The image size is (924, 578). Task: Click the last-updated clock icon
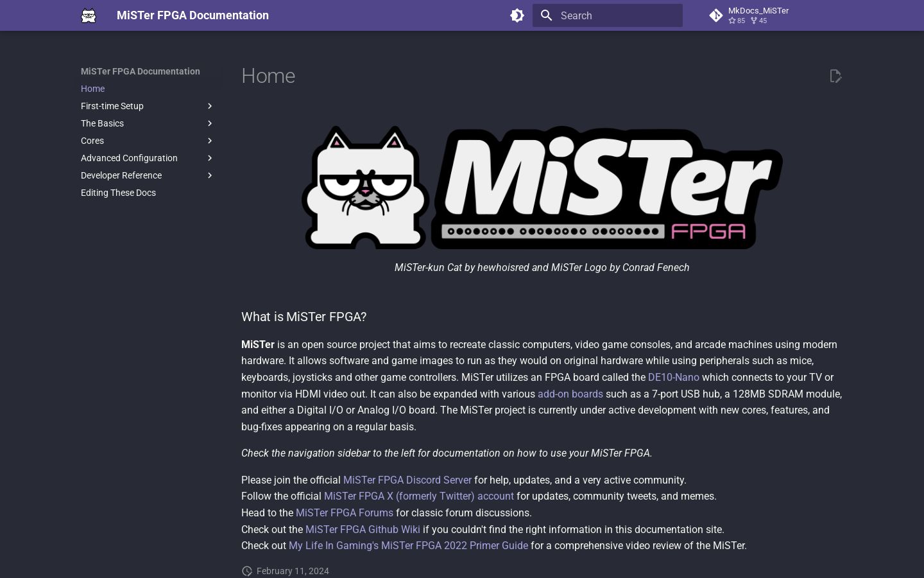pyautogui.click(x=247, y=571)
